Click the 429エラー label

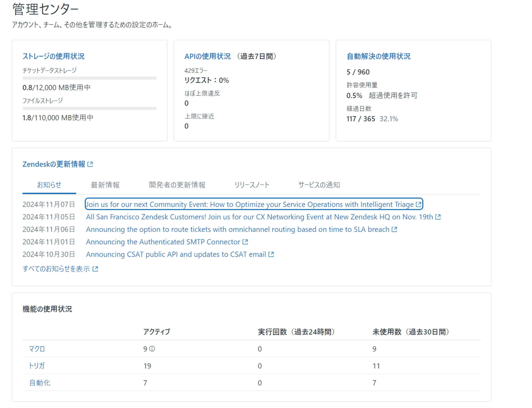(x=196, y=71)
